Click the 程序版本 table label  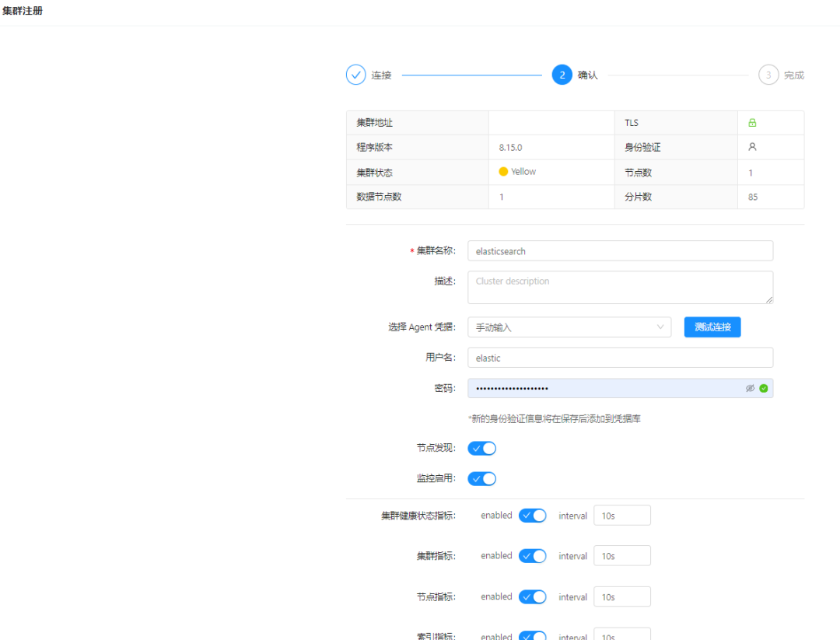coord(374,147)
